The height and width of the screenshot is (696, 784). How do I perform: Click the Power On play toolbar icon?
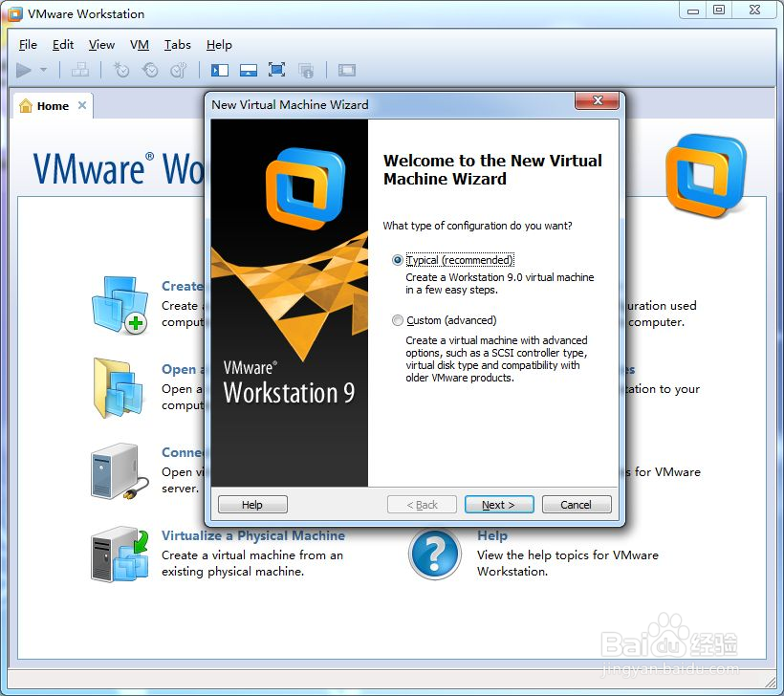click(24, 70)
